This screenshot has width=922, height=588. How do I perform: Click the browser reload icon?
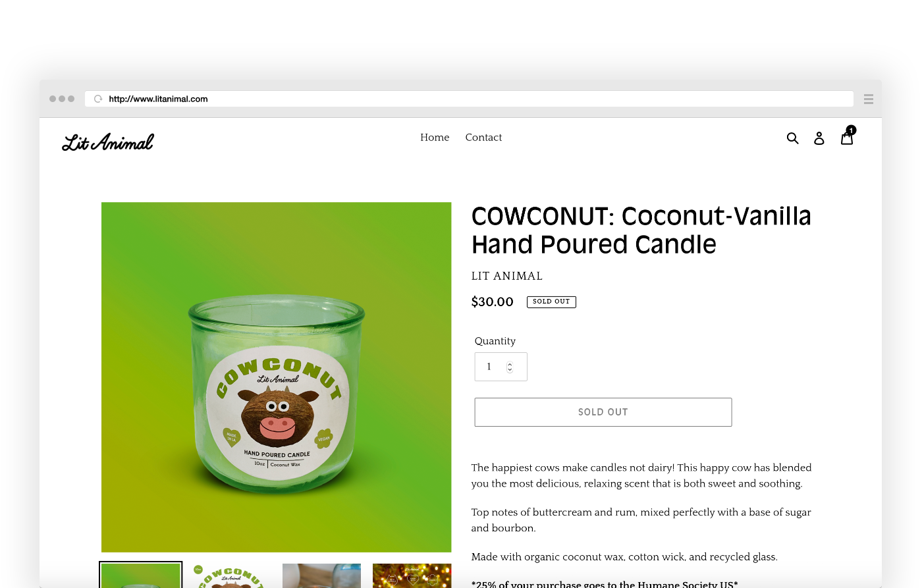click(x=98, y=99)
